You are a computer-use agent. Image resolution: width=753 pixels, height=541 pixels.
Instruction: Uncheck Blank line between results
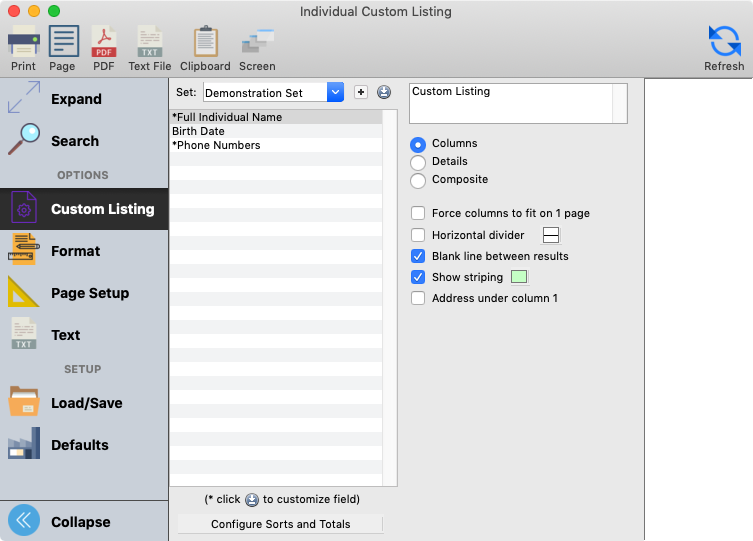418,256
